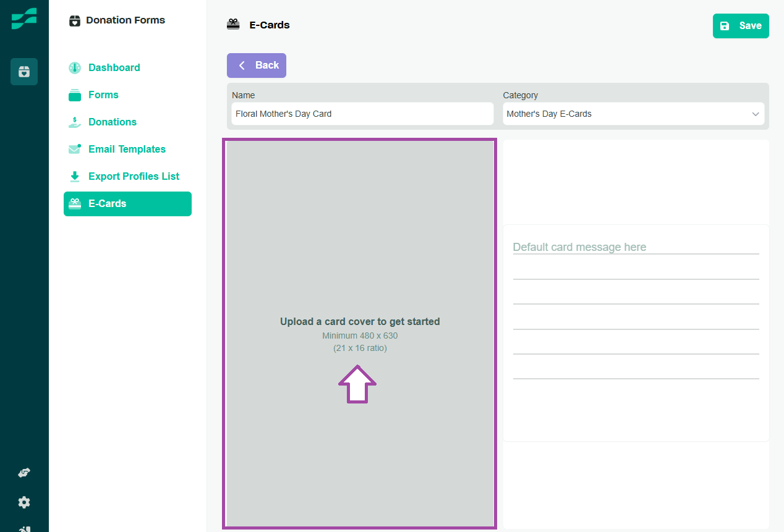Focus the Name input field
The image size is (784, 532).
point(362,114)
